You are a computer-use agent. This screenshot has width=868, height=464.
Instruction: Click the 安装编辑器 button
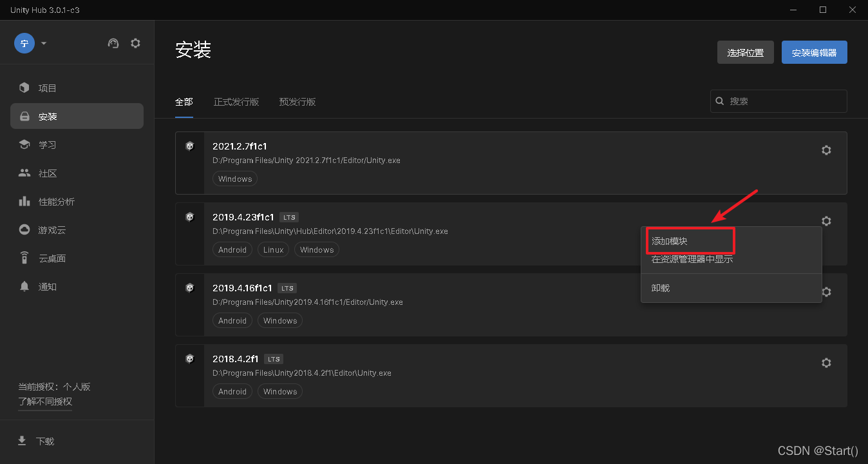tap(814, 52)
